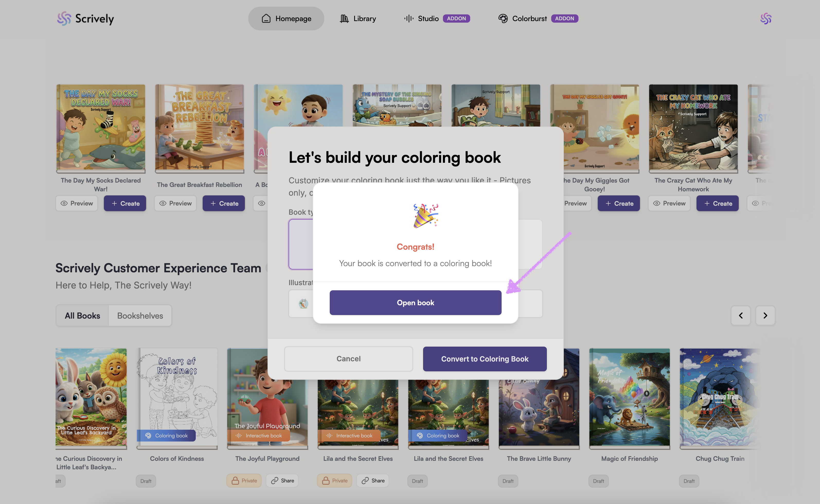This screenshot has width=820, height=504.
Task: Preview The Crazy Cat Who Ate My Homework
Action: (669, 203)
